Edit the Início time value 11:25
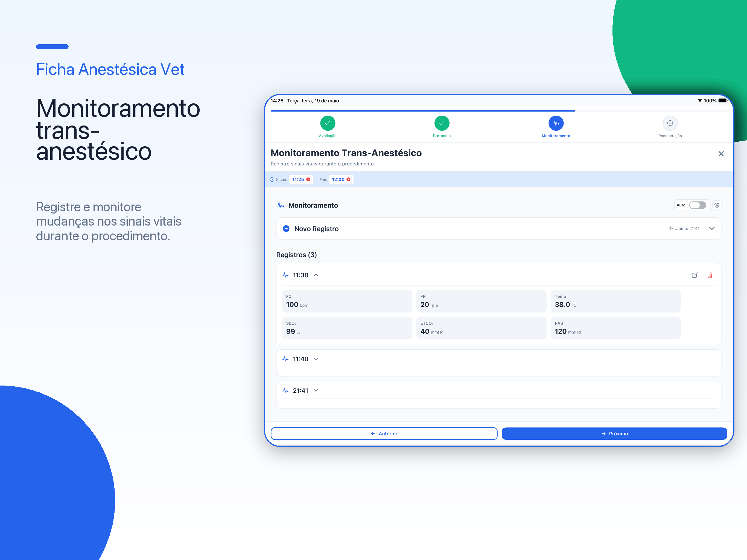The image size is (747, 560). click(x=298, y=179)
